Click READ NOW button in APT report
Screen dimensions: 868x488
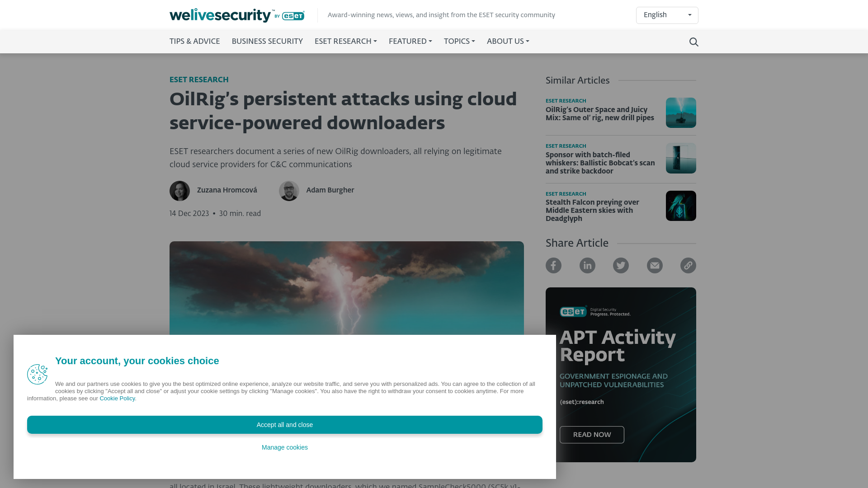591,434
